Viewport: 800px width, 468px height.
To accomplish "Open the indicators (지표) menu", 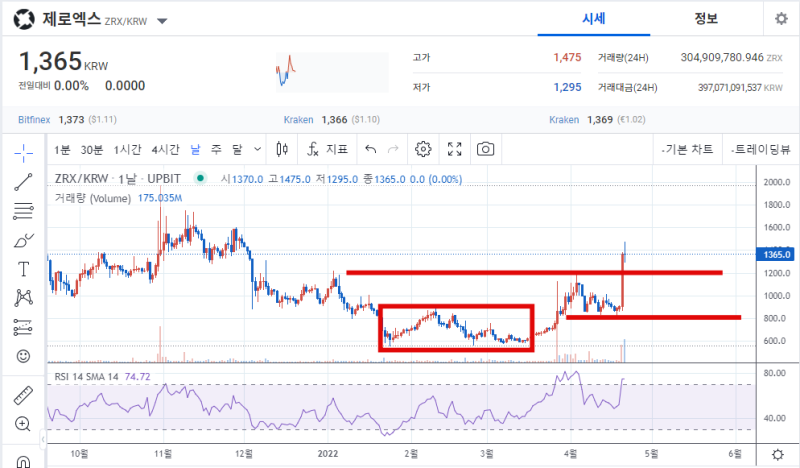I will pyautogui.click(x=327, y=149).
